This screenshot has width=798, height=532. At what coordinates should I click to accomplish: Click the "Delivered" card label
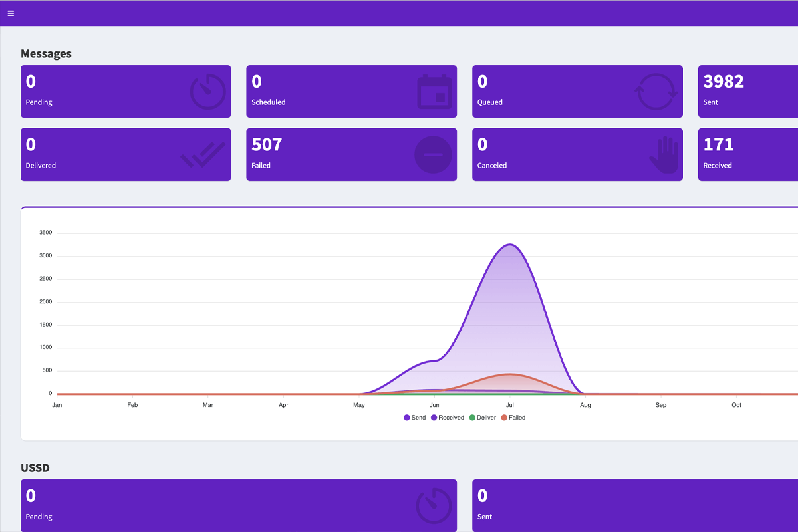coord(41,166)
